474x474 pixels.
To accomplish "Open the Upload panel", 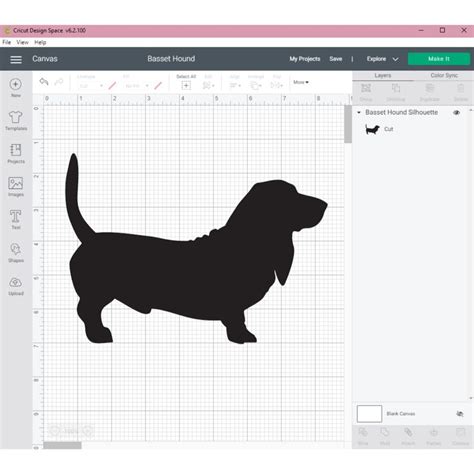I will point(16,286).
